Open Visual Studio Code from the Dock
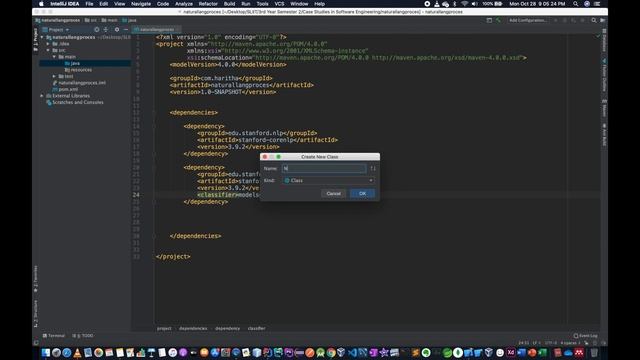This screenshot has width=640, height=360. coord(352,353)
